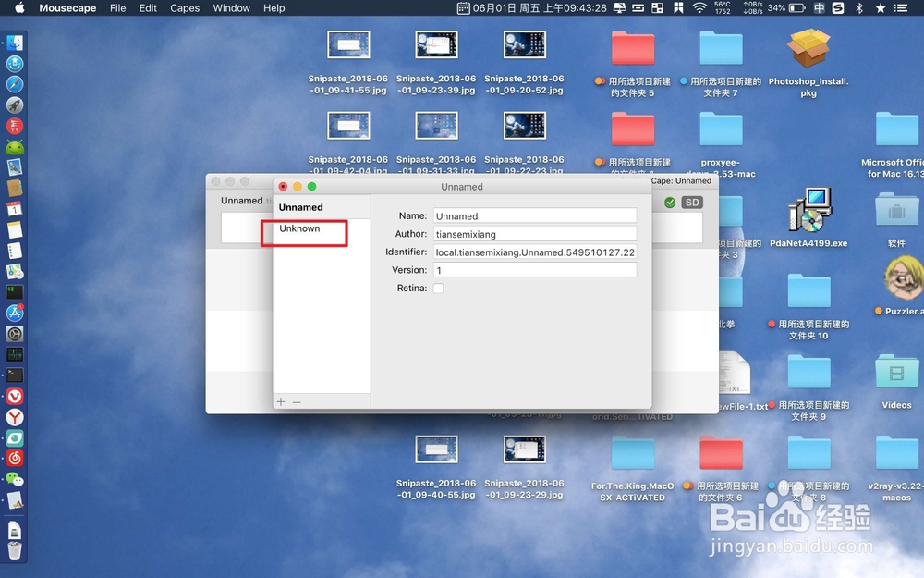Image resolution: width=924 pixels, height=578 pixels.
Task: Open Terminal from the dock
Action: click(15, 375)
